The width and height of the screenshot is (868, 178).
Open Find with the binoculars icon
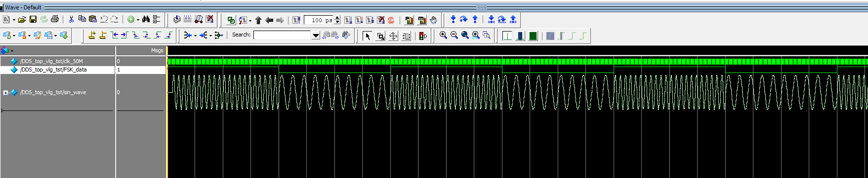pyautogui.click(x=146, y=20)
